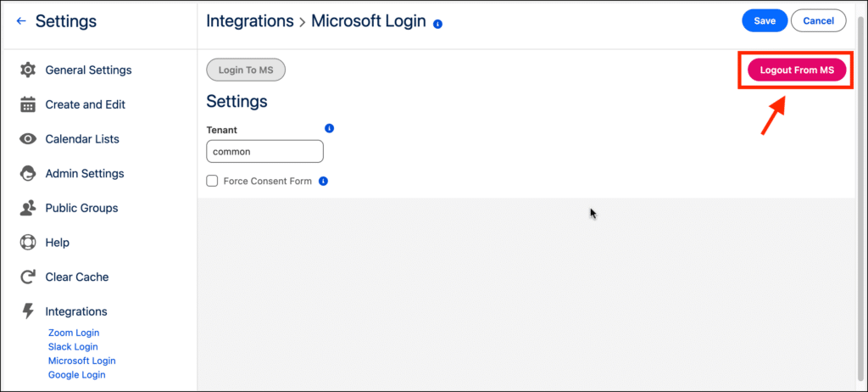Click into the Tenant text field
This screenshot has height=392, width=868.
pos(264,152)
